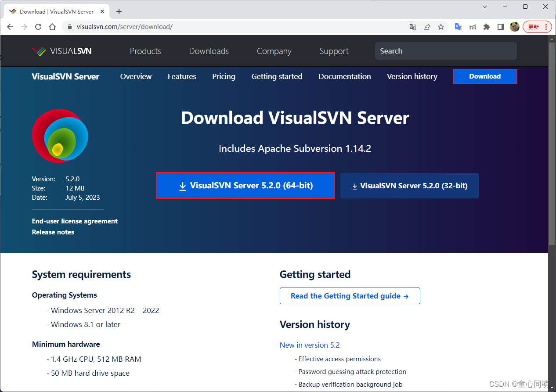Close the Download | VisualSVN Server tab
The width and height of the screenshot is (556, 392).
(x=102, y=11)
